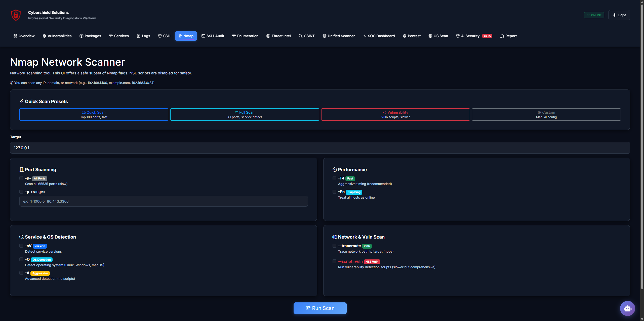This screenshot has width=644, height=321.
Task: Enable the -sV version detection checkbox
Action: coord(21,246)
